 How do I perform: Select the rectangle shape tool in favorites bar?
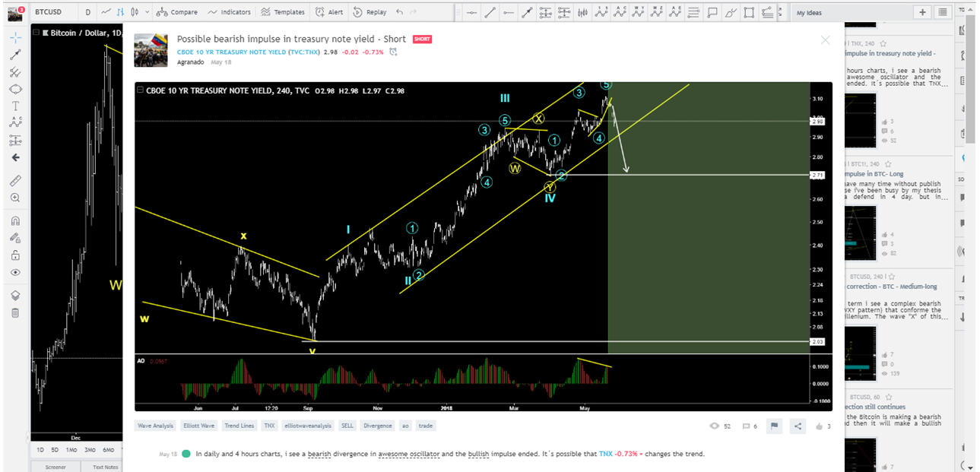pos(749,12)
